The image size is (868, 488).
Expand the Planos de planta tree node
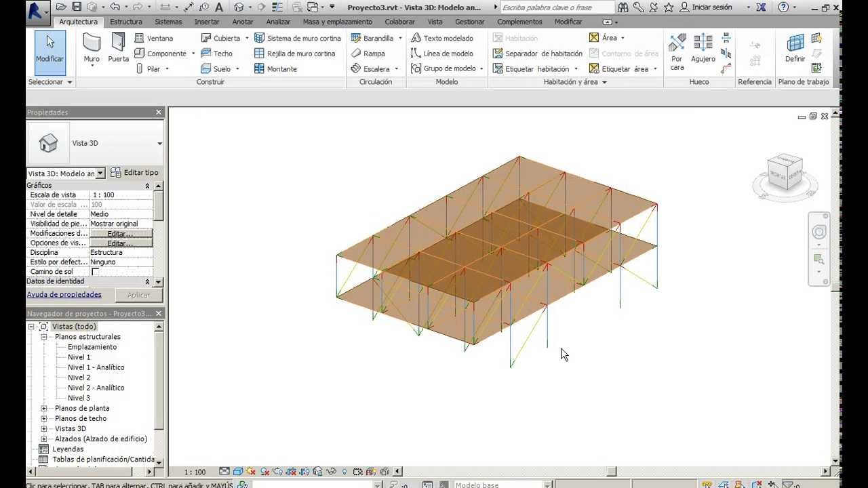click(44, 408)
